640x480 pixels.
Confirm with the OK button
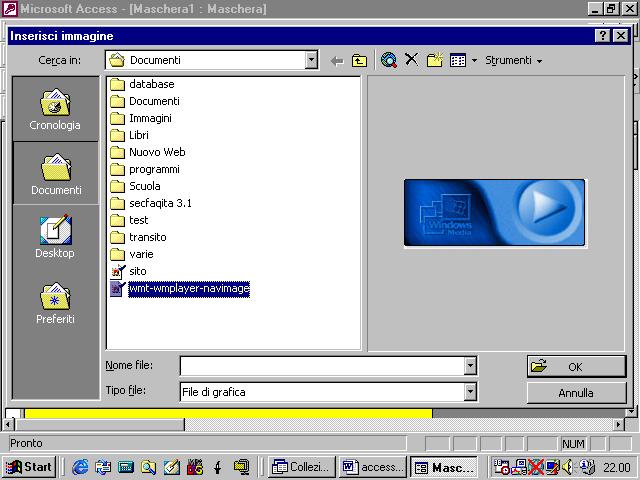pos(576,367)
